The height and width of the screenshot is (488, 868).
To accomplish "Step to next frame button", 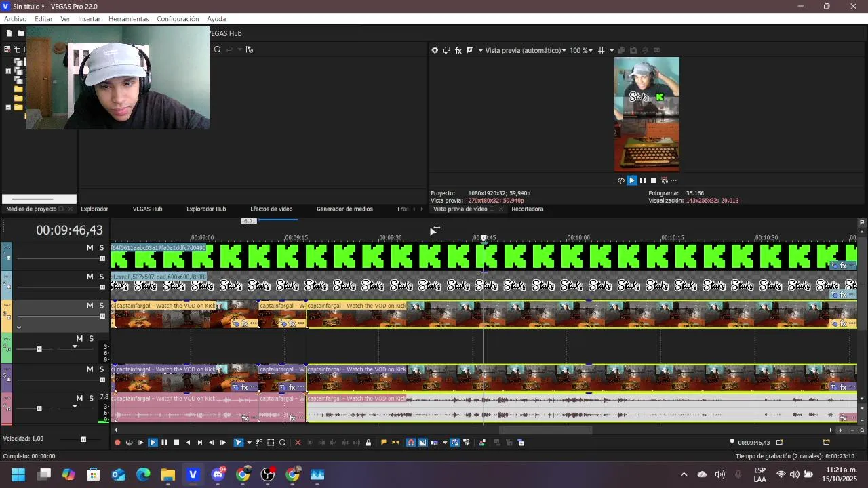I will [223, 443].
